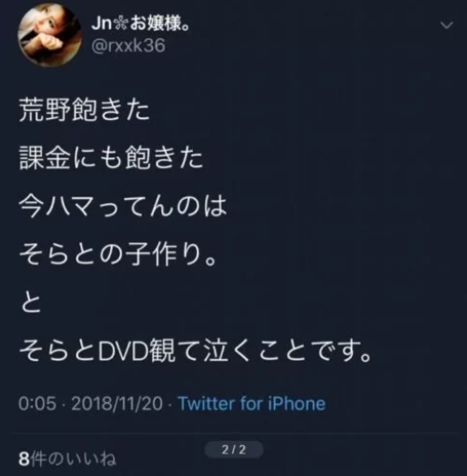Expand the tweet options chevron
467x476 pixels.
coord(446,25)
